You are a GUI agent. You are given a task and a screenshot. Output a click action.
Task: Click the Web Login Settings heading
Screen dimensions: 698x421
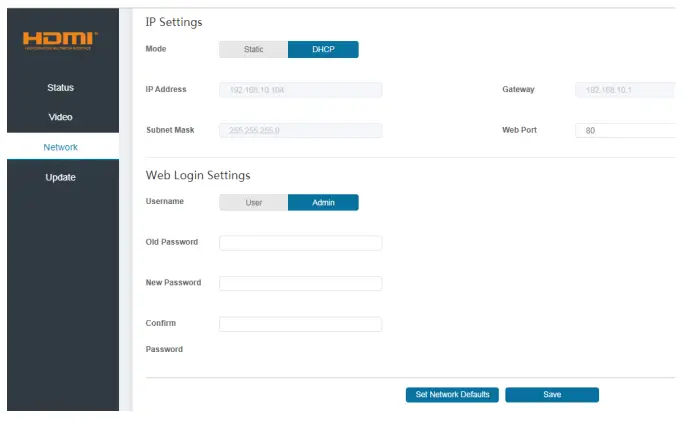tap(198, 175)
